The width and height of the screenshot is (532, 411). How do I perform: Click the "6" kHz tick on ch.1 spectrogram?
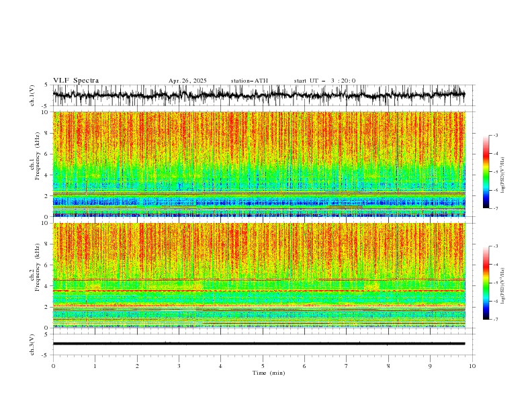tap(47, 154)
